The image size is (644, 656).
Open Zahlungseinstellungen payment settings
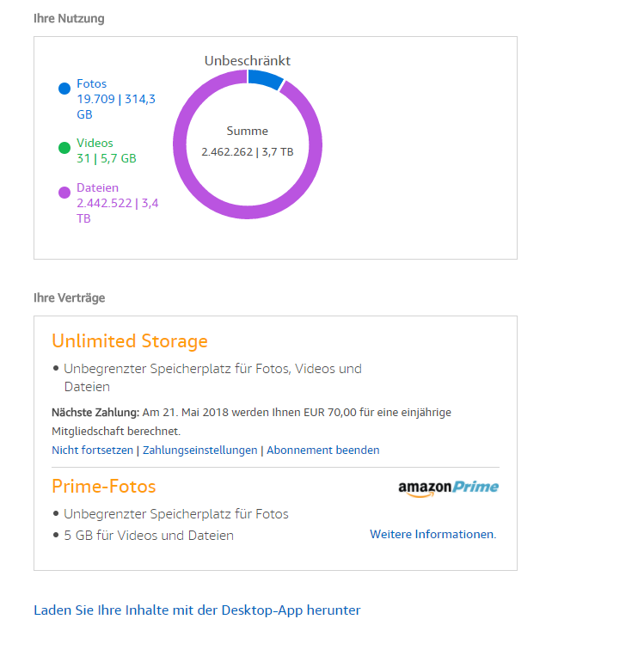click(x=199, y=451)
